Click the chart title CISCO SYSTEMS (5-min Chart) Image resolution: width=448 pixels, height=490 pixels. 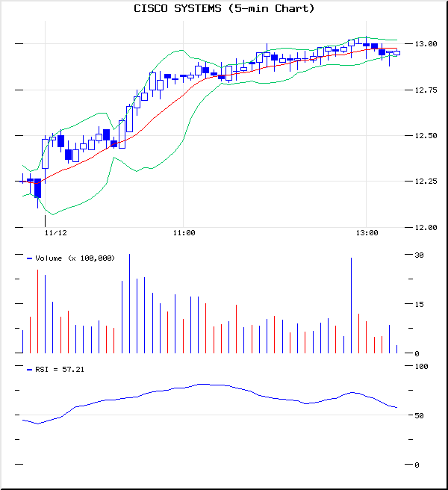(224, 8)
